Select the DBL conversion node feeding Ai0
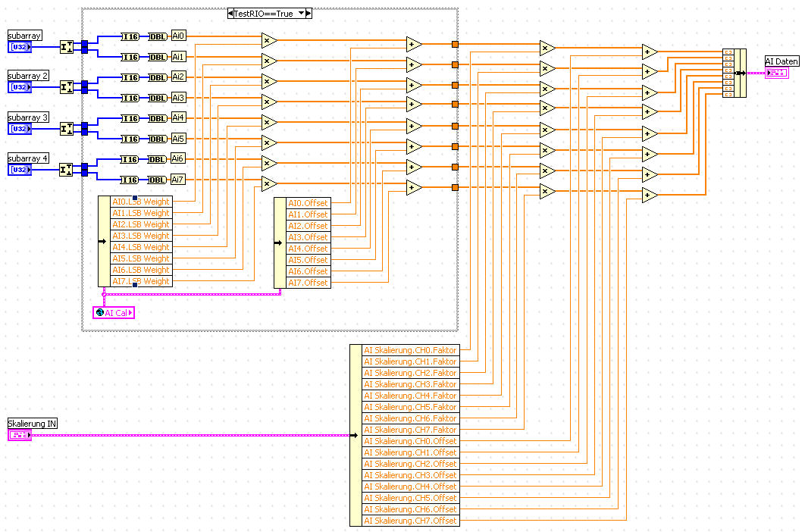The image size is (805, 532). 158,36
